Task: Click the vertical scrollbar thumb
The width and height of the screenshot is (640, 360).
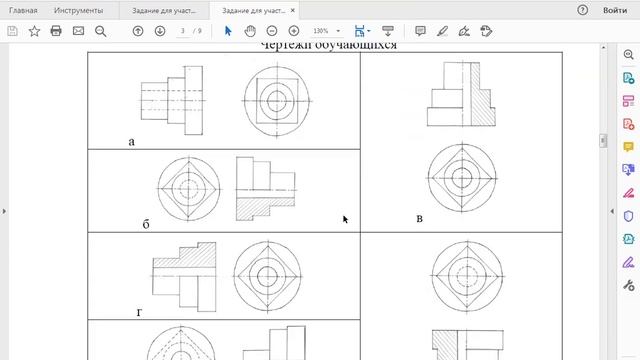Action: (x=603, y=140)
